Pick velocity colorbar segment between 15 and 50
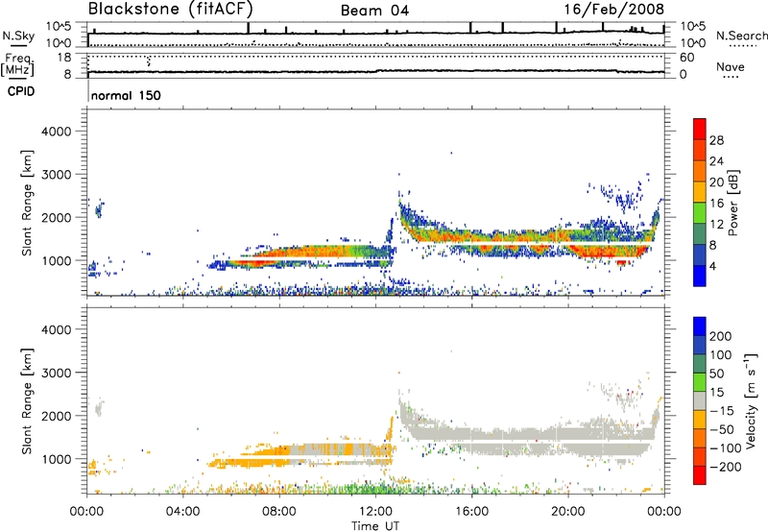768x532 pixels. (x=700, y=382)
